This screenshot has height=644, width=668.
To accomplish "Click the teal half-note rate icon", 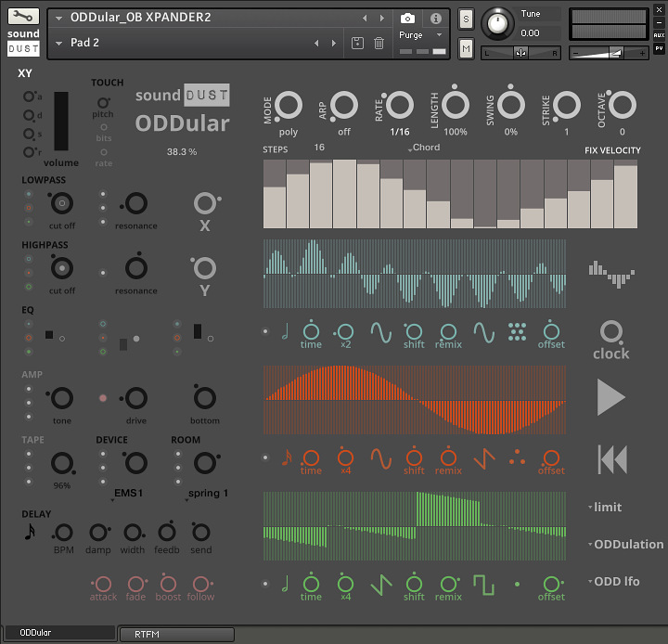I will pos(285,331).
